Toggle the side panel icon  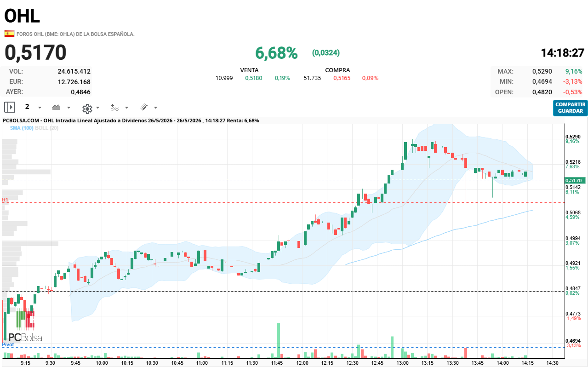[x=10, y=107]
